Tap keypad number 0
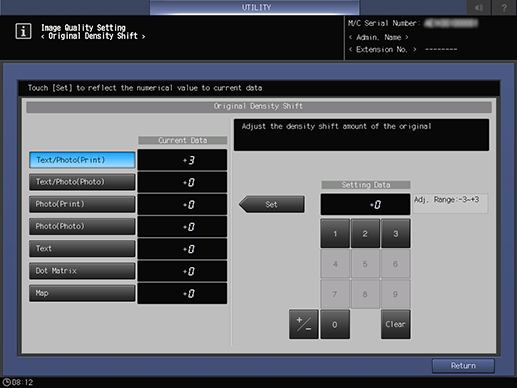517x388 pixels. point(335,324)
